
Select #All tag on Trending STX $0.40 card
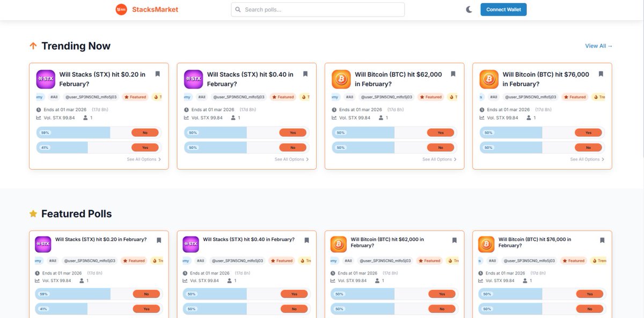(x=201, y=97)
